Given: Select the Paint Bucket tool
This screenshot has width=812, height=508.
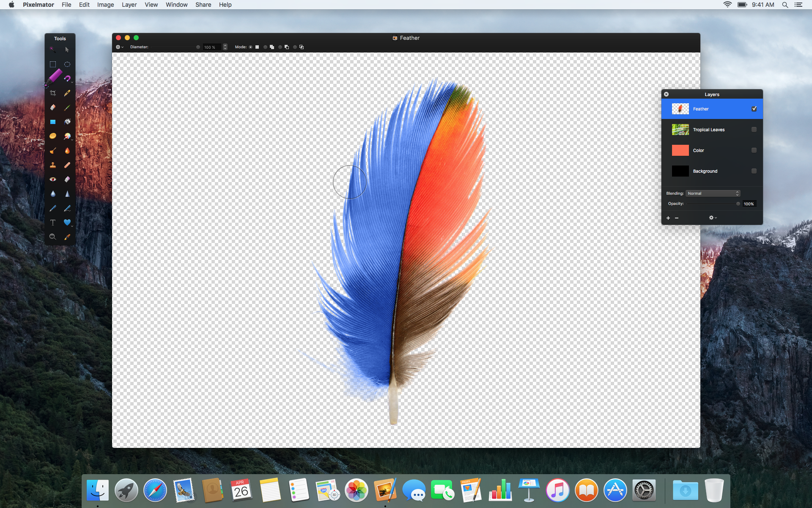Looking at the screenshot, I should coord(67,122).
